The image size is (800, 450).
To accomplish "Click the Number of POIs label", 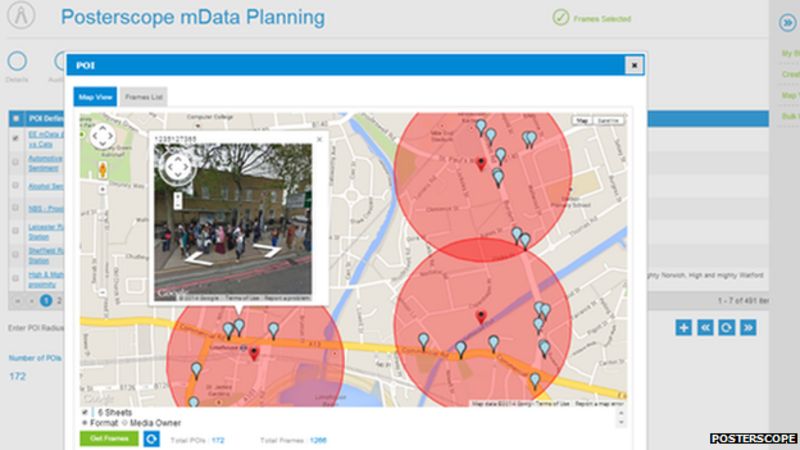I will tap(35, 358).
